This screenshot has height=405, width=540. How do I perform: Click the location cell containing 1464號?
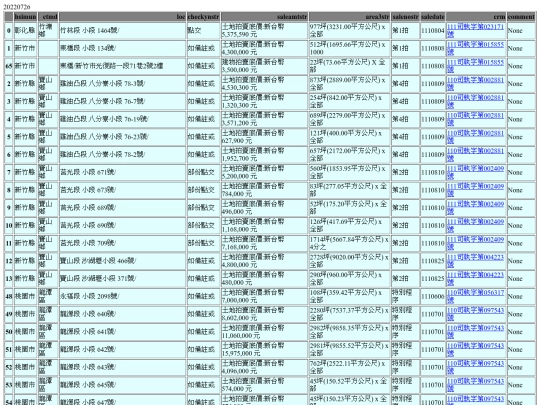pos(123,30)
